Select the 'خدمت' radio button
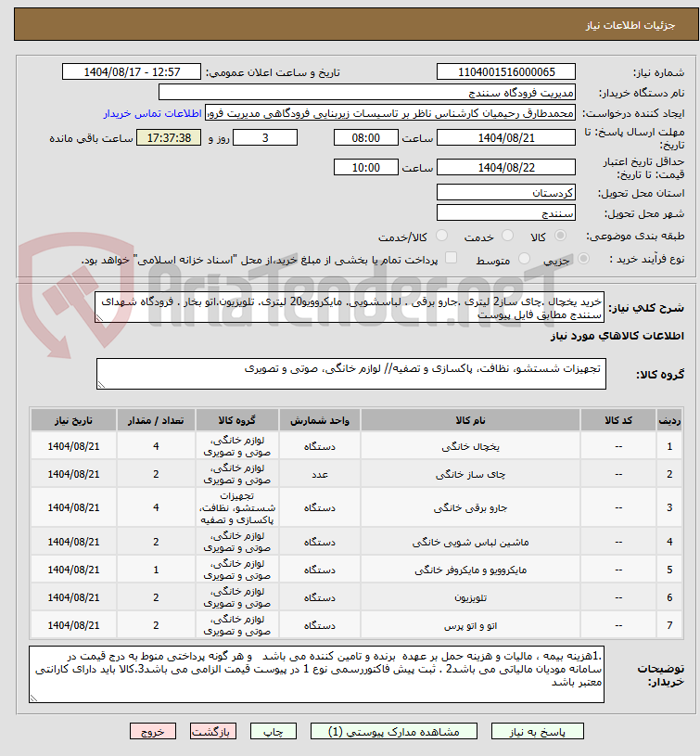Viewport: 700px width, 756px height. 507,236
